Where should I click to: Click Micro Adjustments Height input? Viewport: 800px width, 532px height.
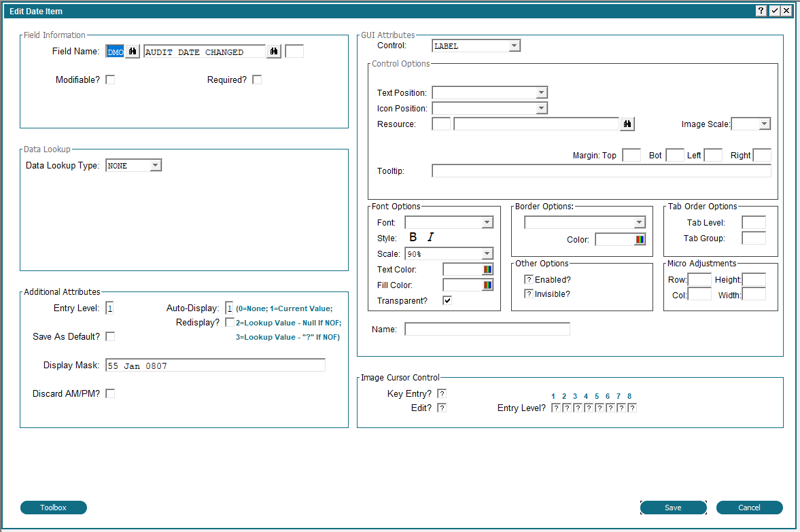click(754, 279)
